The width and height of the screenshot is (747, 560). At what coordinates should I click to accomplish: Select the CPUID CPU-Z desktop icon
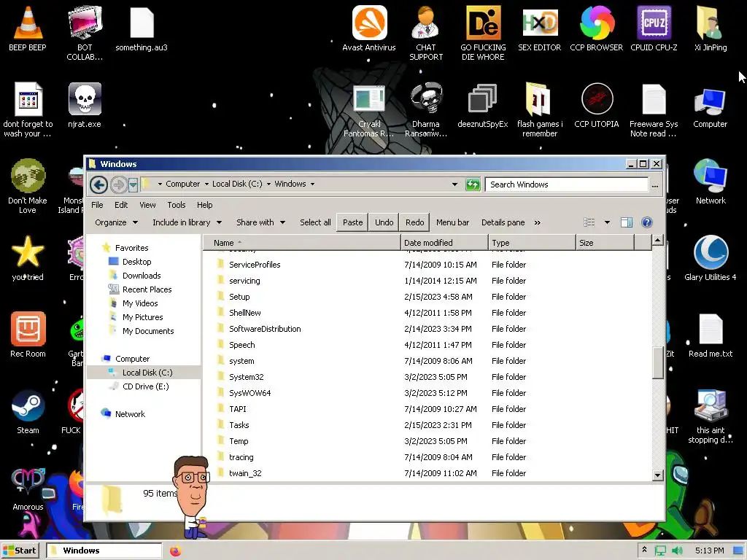point(654,28)
